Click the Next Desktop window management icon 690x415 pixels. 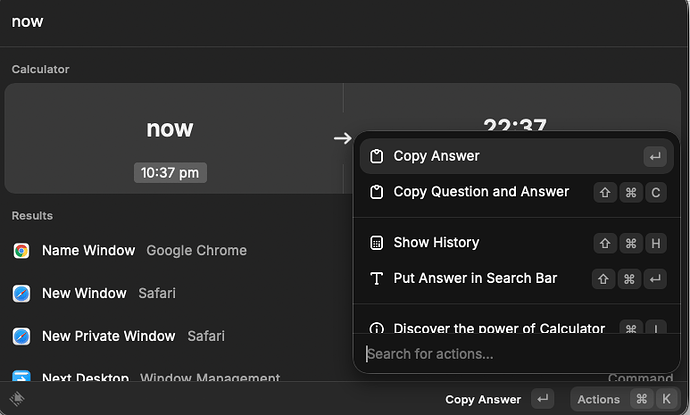pyautogui.click(x=21, y=376)
